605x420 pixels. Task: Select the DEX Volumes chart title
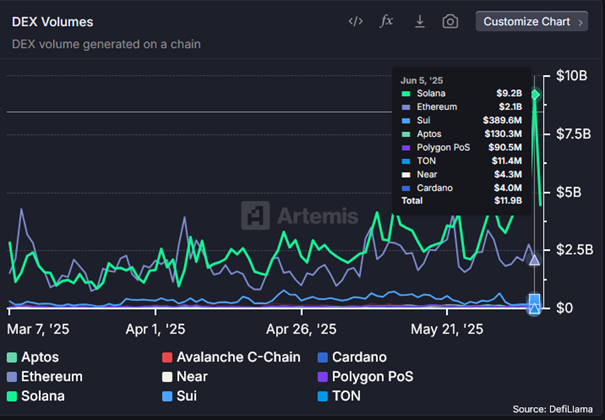click(x=52, y=22)
